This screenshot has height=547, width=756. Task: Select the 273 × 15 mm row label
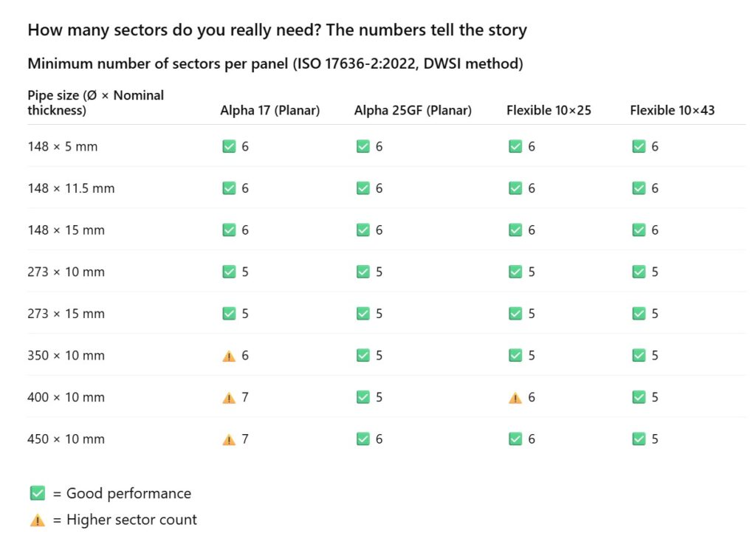click(x=66, y=314)
